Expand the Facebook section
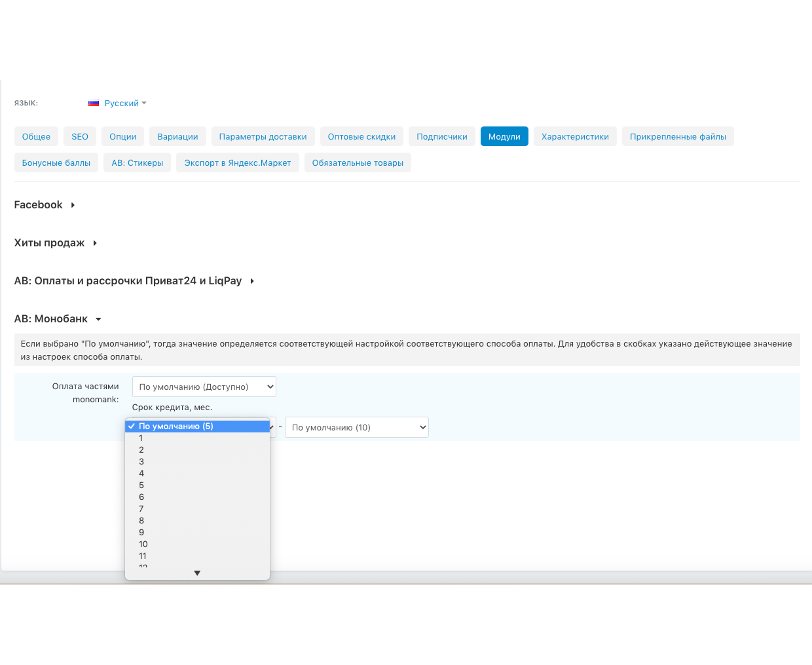Image resolution: width=812 pixels, height=665 pixels. pyautogui.click(x=45, y=205)
